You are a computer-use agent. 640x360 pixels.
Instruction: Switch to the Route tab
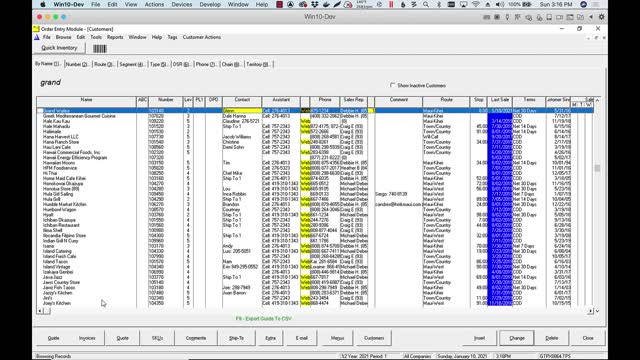[104, 64]
